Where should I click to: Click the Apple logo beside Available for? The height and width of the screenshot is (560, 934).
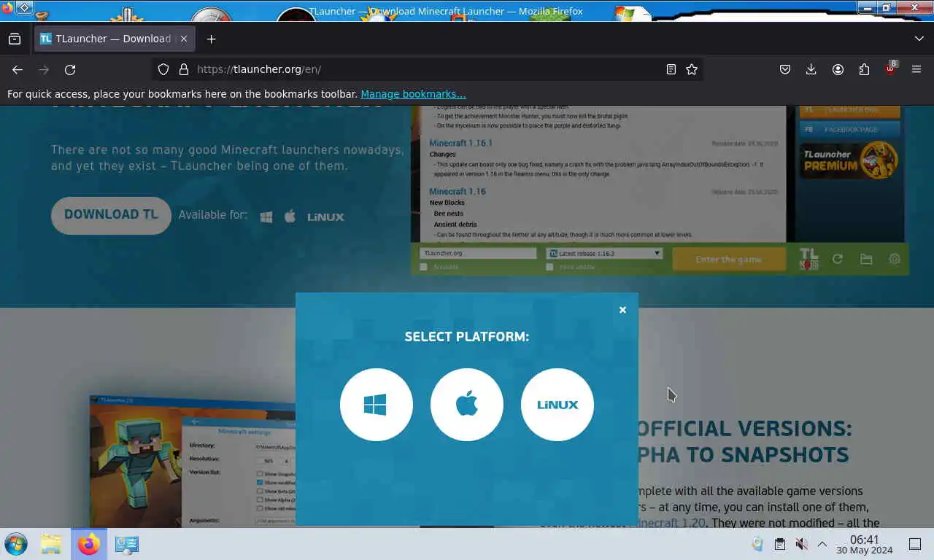[290, 216]
